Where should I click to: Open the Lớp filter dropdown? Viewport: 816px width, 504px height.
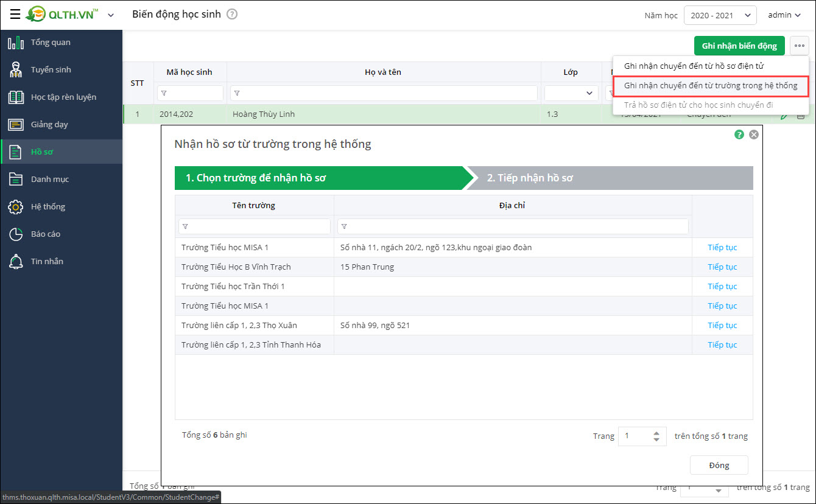pos(571,93)
